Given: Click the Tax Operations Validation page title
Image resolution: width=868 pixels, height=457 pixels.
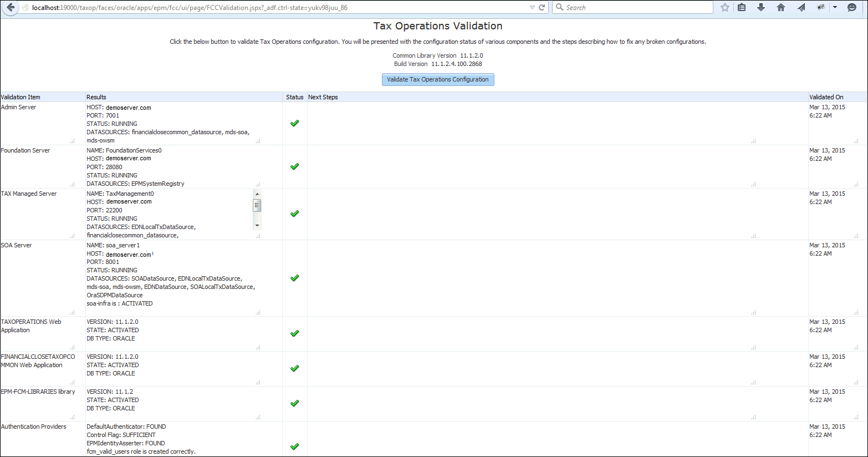Looking at the screenshot, I should point(438,26).
